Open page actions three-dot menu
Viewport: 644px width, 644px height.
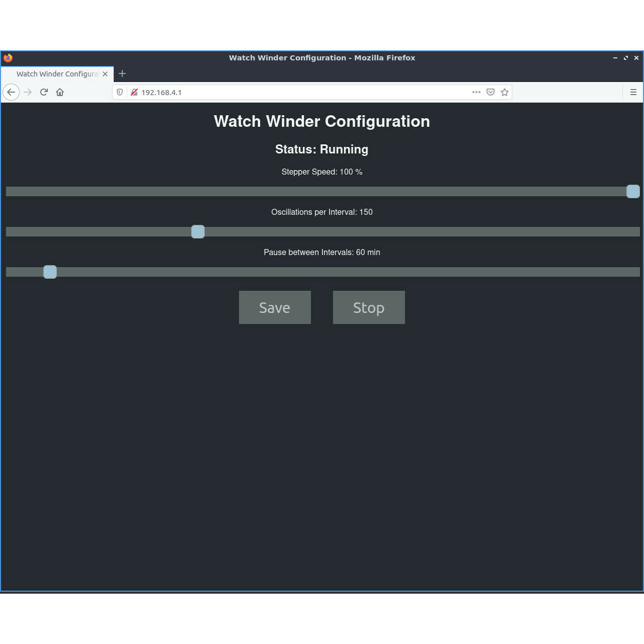476,92
